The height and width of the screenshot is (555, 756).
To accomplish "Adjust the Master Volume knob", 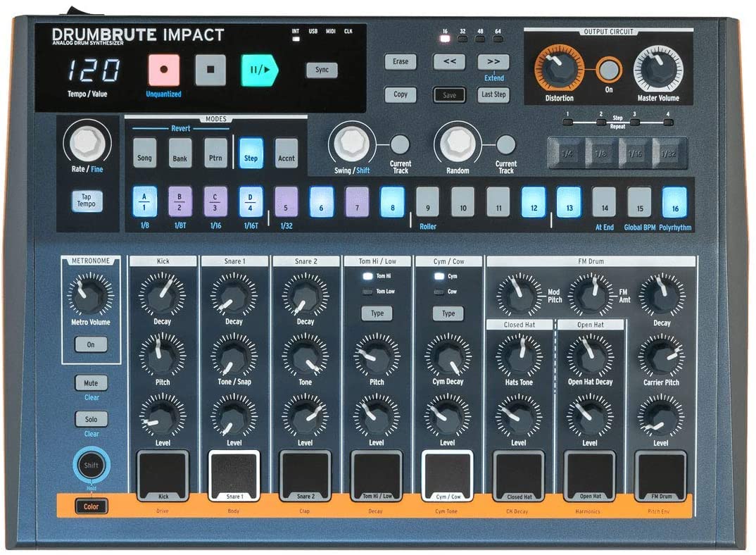I will (x=658, y=69).
